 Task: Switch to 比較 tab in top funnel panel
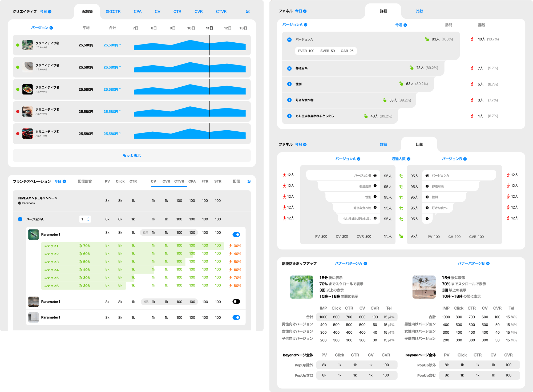(x=419, y=11)
